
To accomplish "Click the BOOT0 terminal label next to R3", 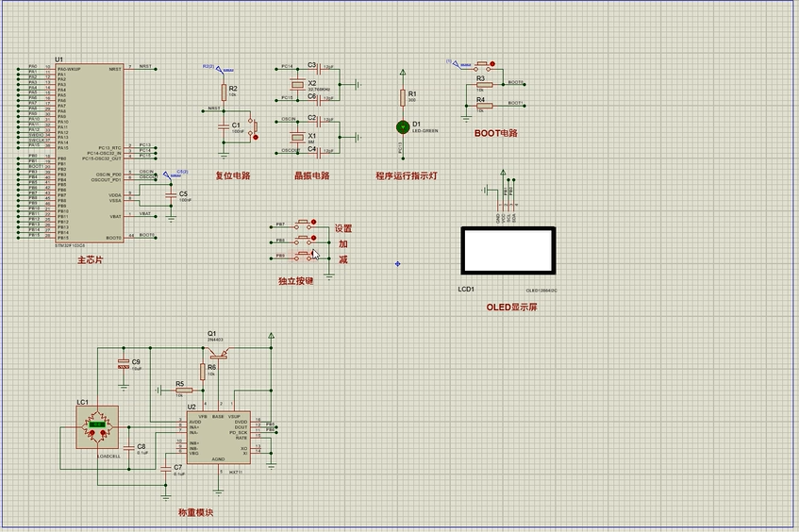I will point(516,82).
